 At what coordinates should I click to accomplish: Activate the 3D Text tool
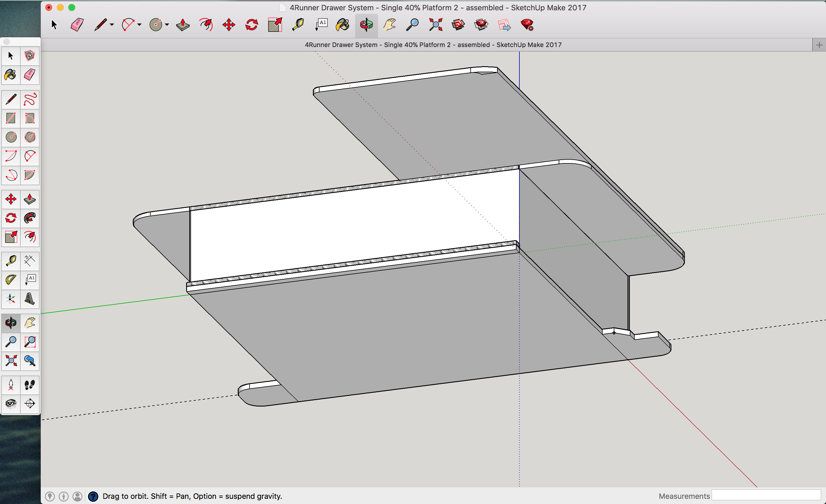pos(30,298)
